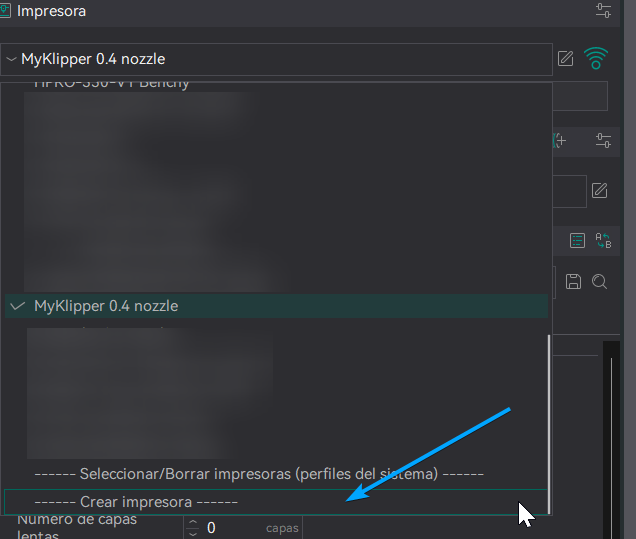Viewport: 636px width, 539px height.
Task: Open the A/B preset comparison icon
Action: (x=602, y=240)
